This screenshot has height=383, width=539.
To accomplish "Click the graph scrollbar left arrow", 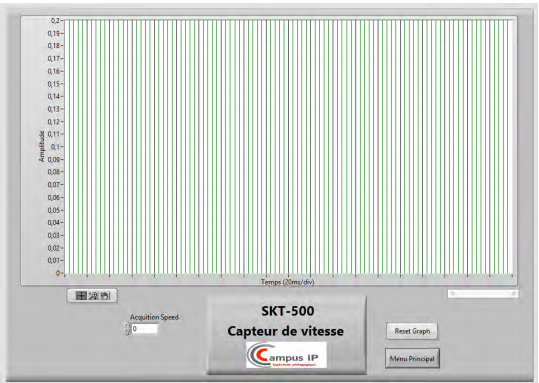I will tap(452, 294).
